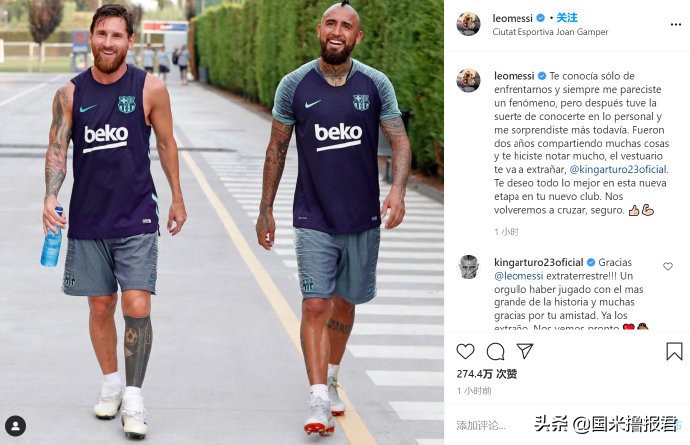Open the leomessi profile name in header
690x445 pixels.
[512, 18]
